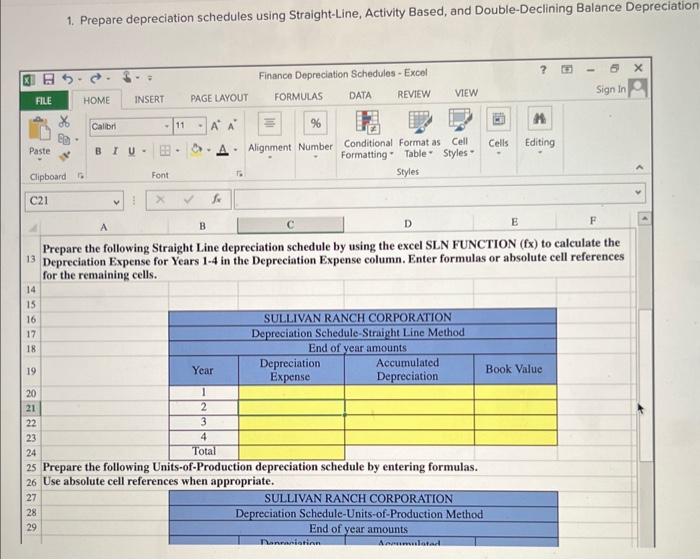Toggle Italic formatting
The width and height of the screenshot is (700, 560).
pyautogui.click(x=115, y=151)
